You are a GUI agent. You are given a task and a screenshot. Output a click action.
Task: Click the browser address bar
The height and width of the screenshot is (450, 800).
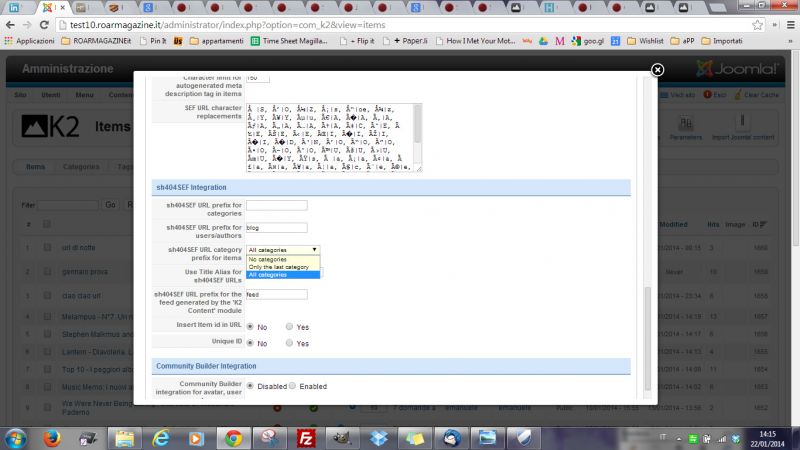(x=403, y=24)
